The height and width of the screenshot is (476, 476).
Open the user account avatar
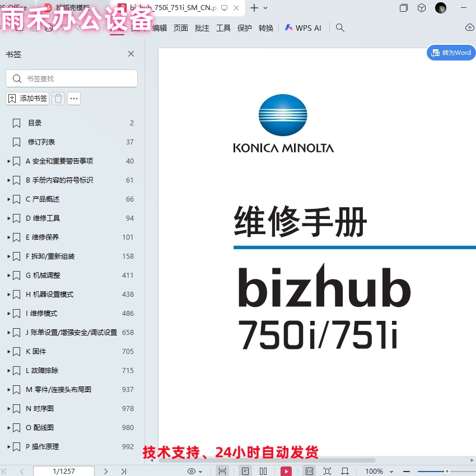tap(441, 8)
